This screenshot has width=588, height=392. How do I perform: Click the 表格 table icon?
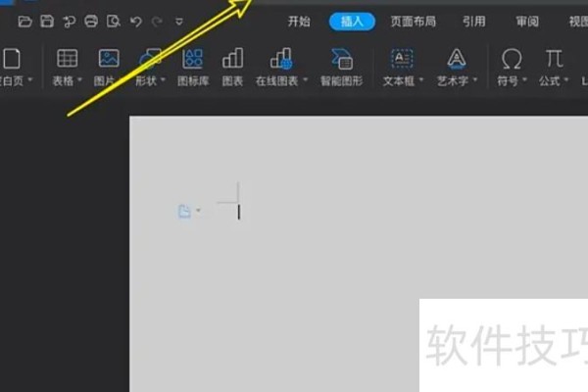pyautogui.click(x=67, y=59)
